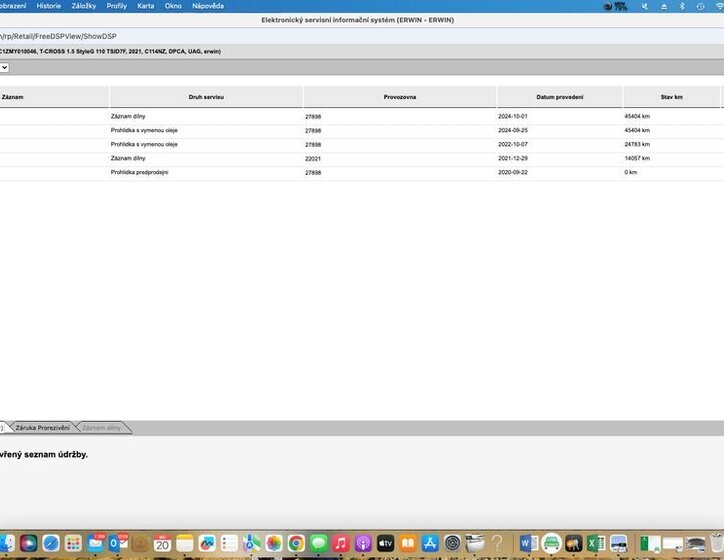Open the Historie menu

point(48,6)
